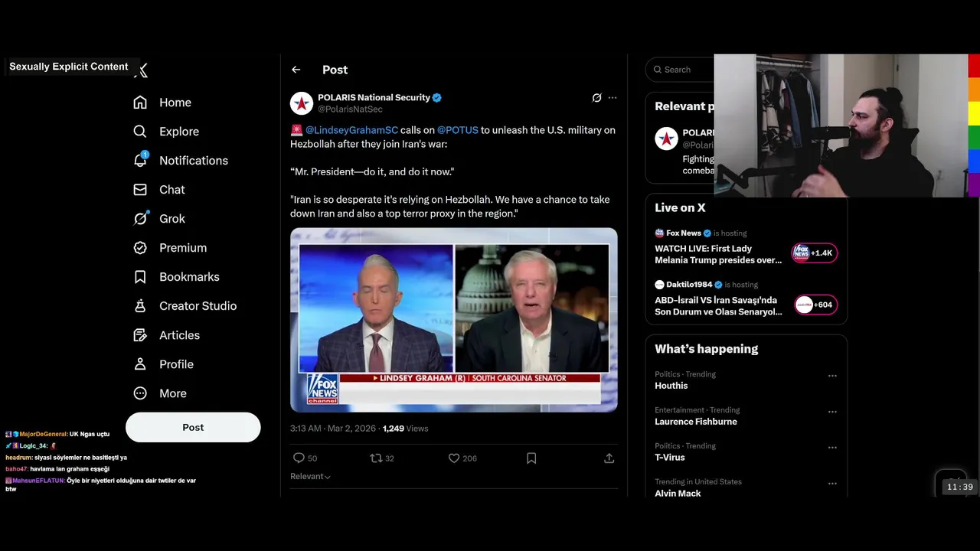Open the @POTUS mention link

[x=458, y=130]
